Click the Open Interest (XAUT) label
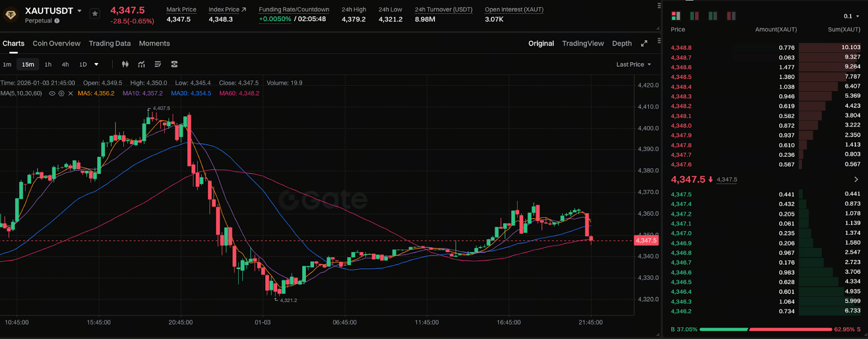The height and width of the screenshot is (339, 868). [514, 10]
